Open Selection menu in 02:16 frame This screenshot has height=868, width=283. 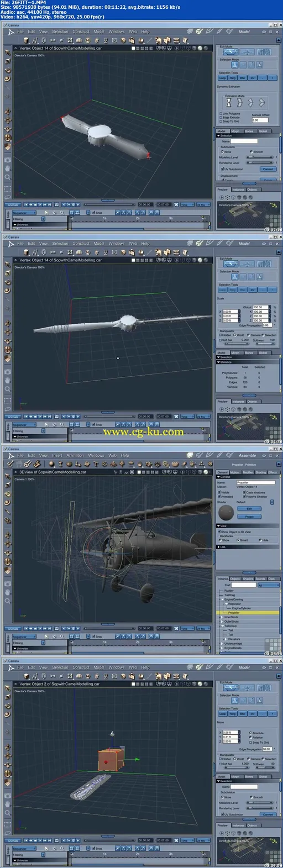pos(60,31)
